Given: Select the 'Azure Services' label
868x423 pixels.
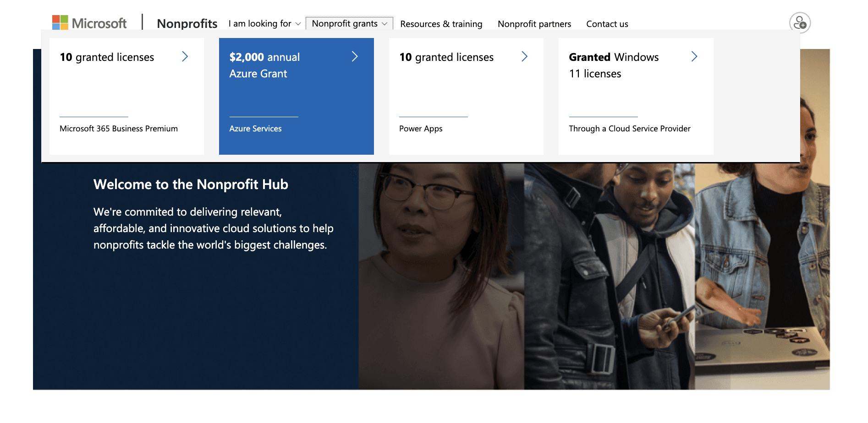Looking at the screenshot, I should (x=255, y=129).
